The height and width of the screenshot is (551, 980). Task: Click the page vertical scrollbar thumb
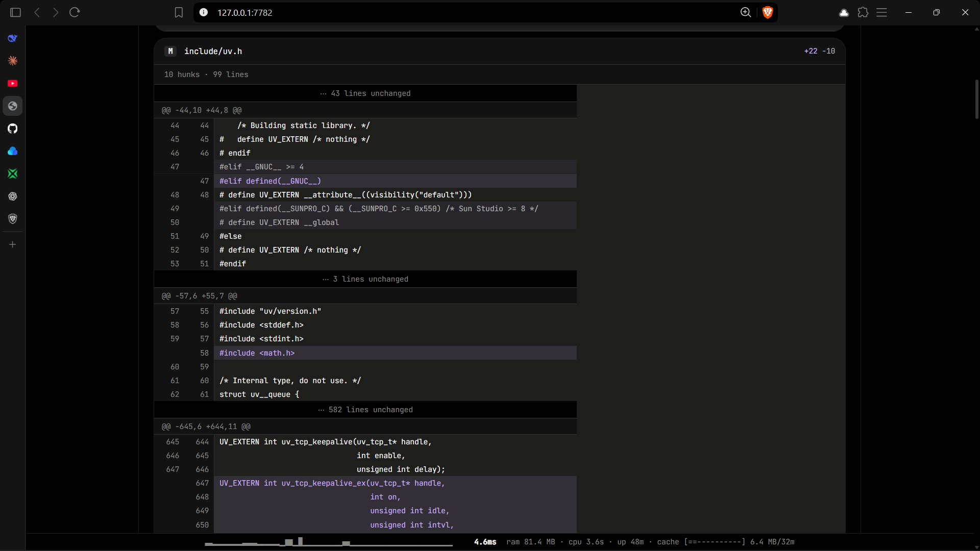click(x=976, y=99)
